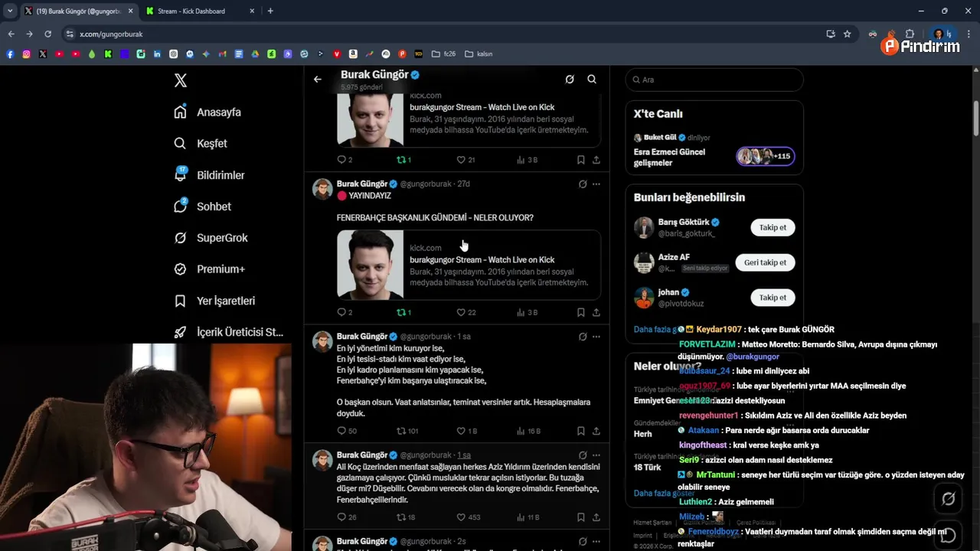Like the post with 22 likes

[465, 312]
